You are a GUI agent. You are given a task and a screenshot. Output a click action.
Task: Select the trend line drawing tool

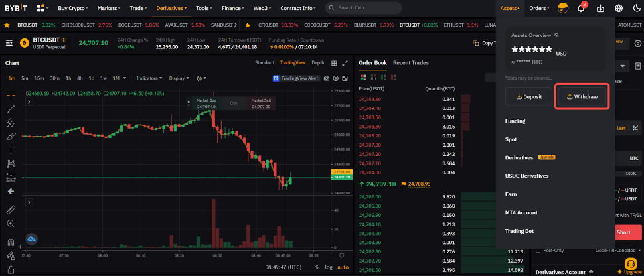pos(11,109)
